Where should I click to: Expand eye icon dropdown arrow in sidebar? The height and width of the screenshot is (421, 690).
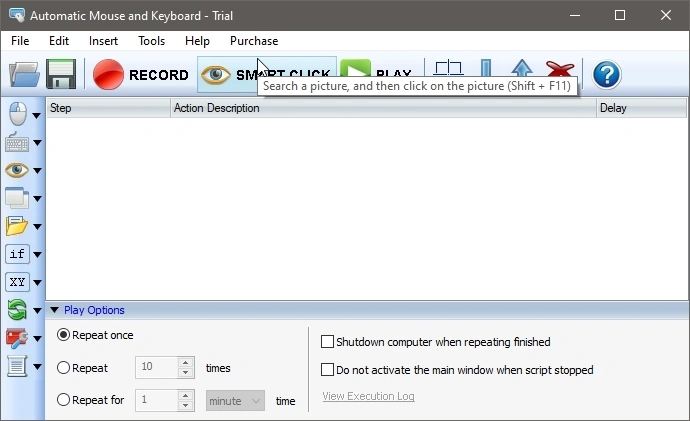37,171
